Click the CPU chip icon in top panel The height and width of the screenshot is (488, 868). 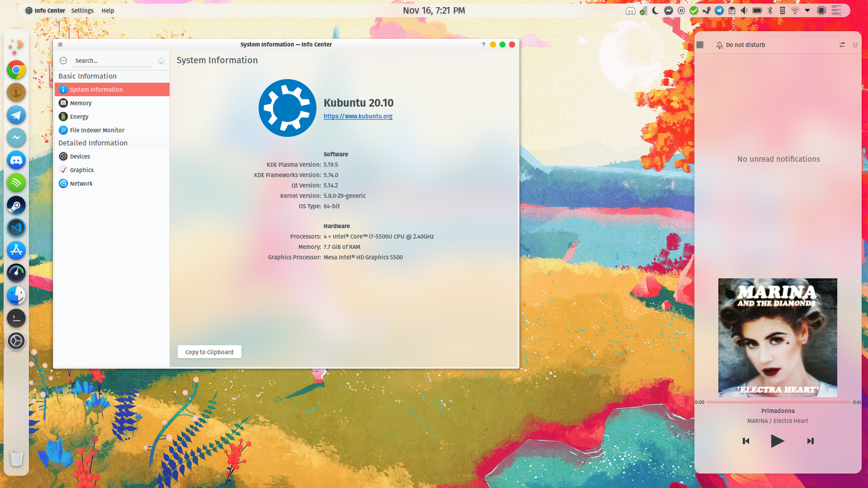click(x=822, y=10)
